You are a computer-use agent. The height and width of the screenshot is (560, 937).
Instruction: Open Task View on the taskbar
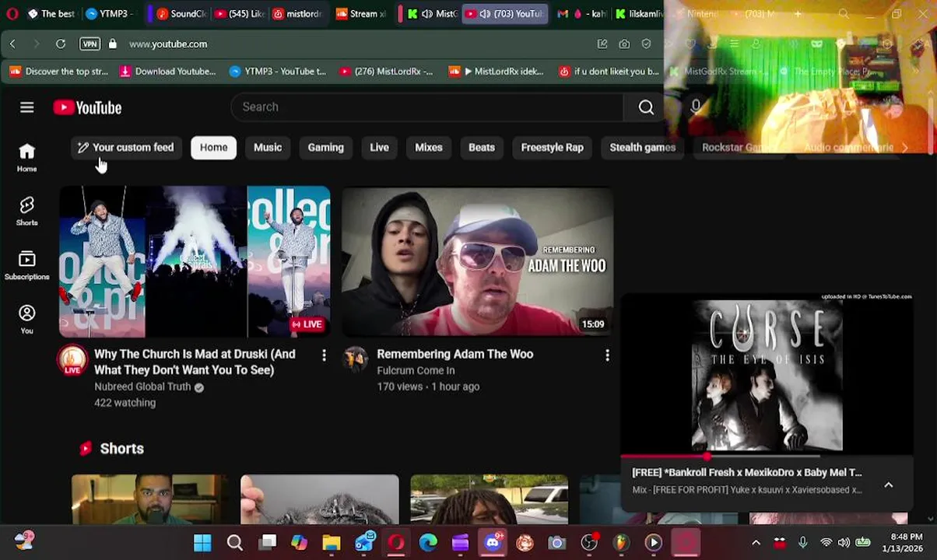pos(268,542)
